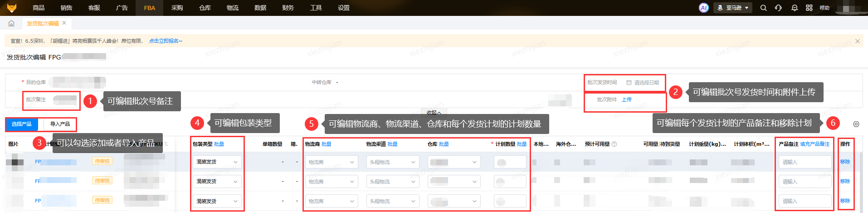Click the 导入产品 button
Screen dimensions: 868x213
(x=60, y=124)
